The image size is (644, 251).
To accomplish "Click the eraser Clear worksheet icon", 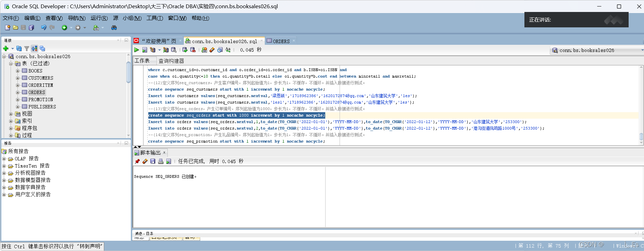I will 212,50.
